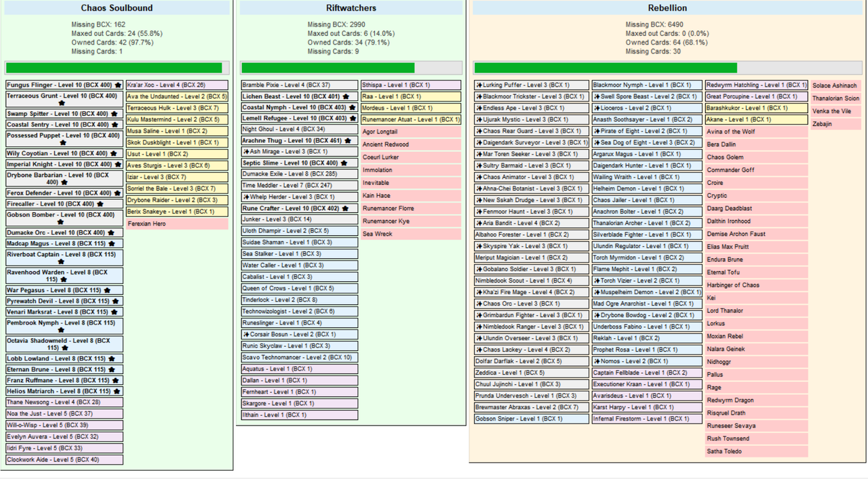The image size is (868, 479).
Task: Click the sparkle icon before Nomos
Action: (x=597, y=361)
